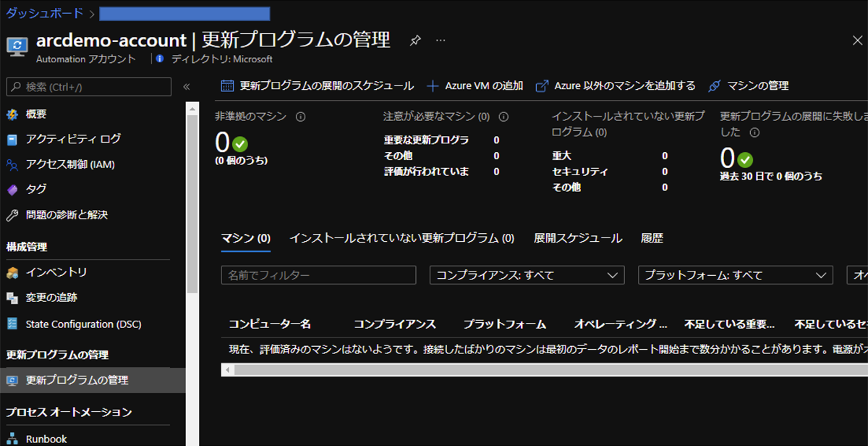The height and width of the screenshot is (446, 868).
Task: Click the 評価が行われていま count row
Action: click(x=442, y=172)
